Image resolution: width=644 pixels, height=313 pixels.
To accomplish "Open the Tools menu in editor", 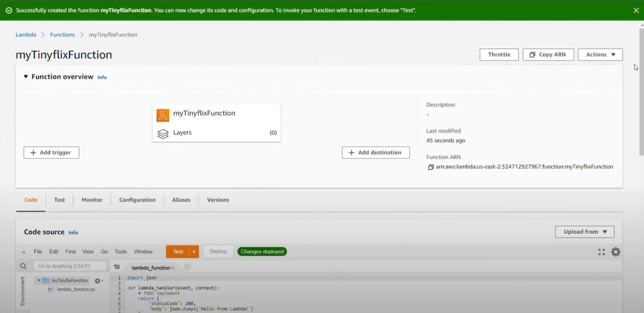I will pos(121,252).
